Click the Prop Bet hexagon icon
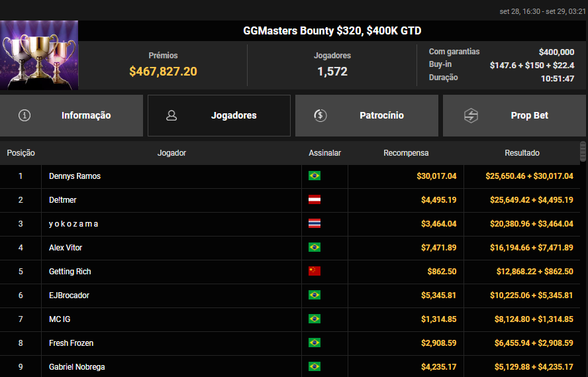588x377 pixels. pyautogui.click(x=471, y=115)
